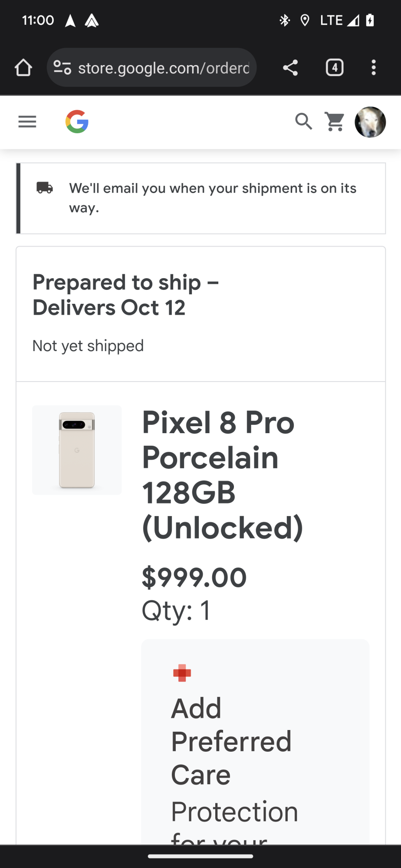Open the shopping cart
The height and width of the screenshot is (868, 401).
click(335, 122)
